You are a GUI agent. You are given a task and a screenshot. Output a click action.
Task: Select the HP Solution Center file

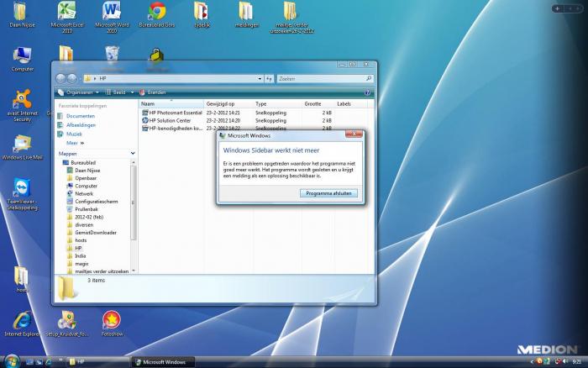166,120
